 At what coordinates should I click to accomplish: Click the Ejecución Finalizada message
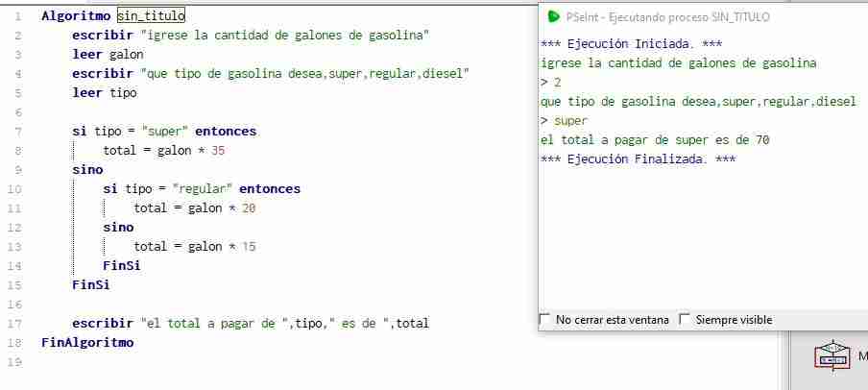(639, 159)
